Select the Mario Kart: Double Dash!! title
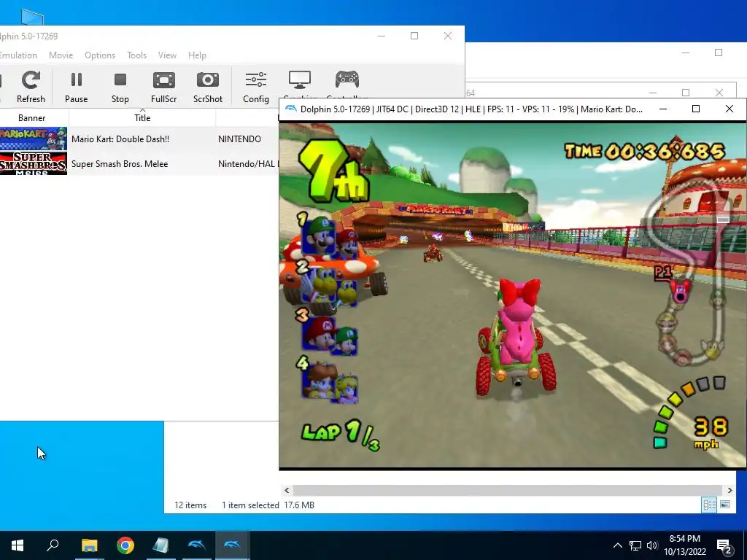 point(120,139)
